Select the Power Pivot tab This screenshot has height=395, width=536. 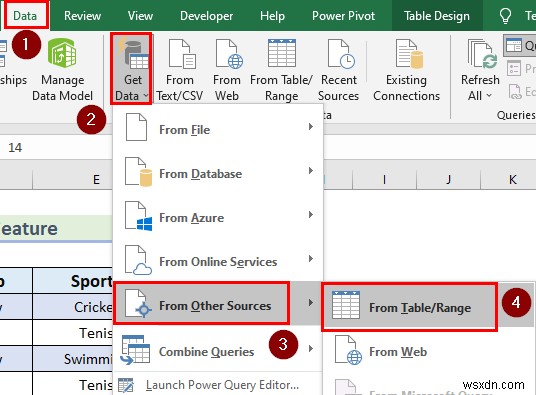tap(343, 16)
